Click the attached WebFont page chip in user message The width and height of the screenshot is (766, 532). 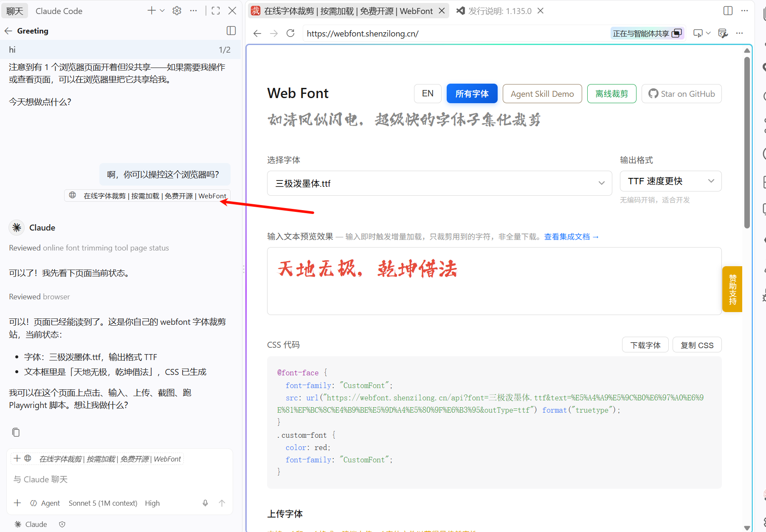147,196
